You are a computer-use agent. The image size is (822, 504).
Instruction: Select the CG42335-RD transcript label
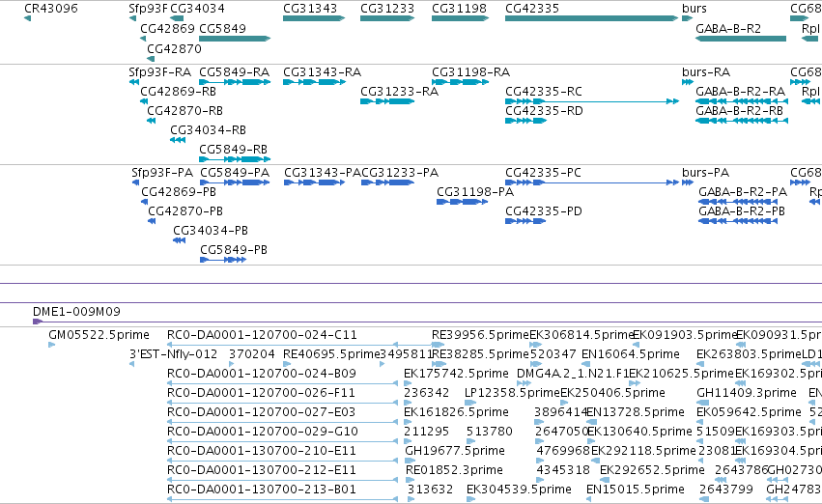(544, 110)
